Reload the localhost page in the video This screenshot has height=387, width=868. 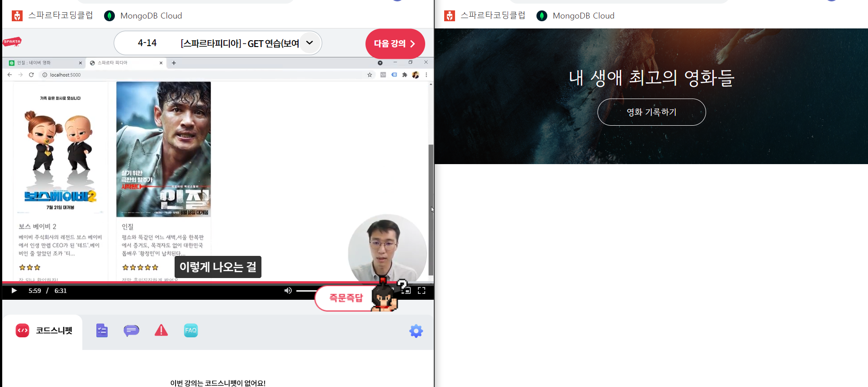(31, 75)
